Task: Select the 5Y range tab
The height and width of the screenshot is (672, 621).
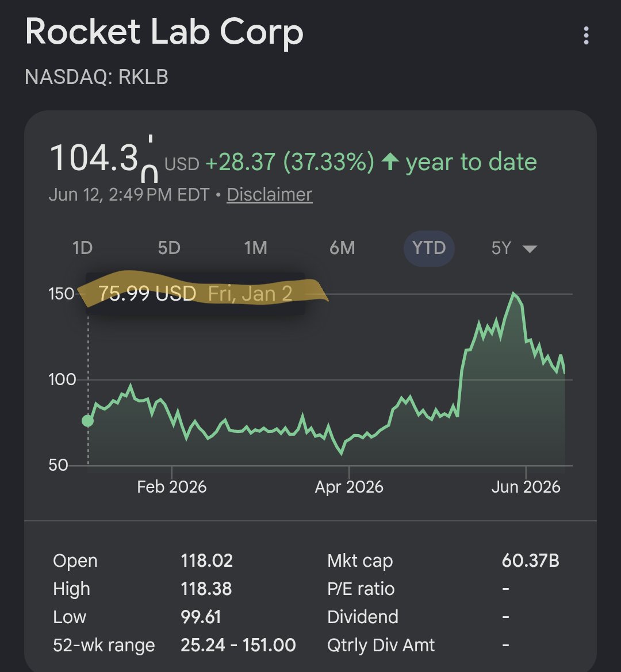Action: (501, 248)
